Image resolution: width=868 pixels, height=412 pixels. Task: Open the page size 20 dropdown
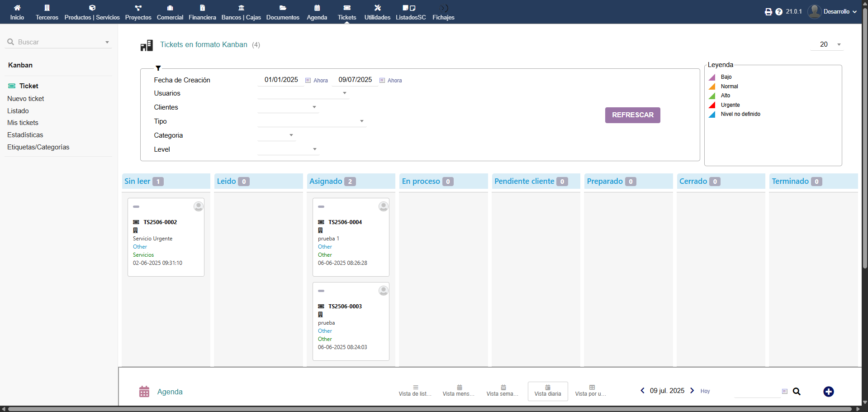tap(827, 44)
